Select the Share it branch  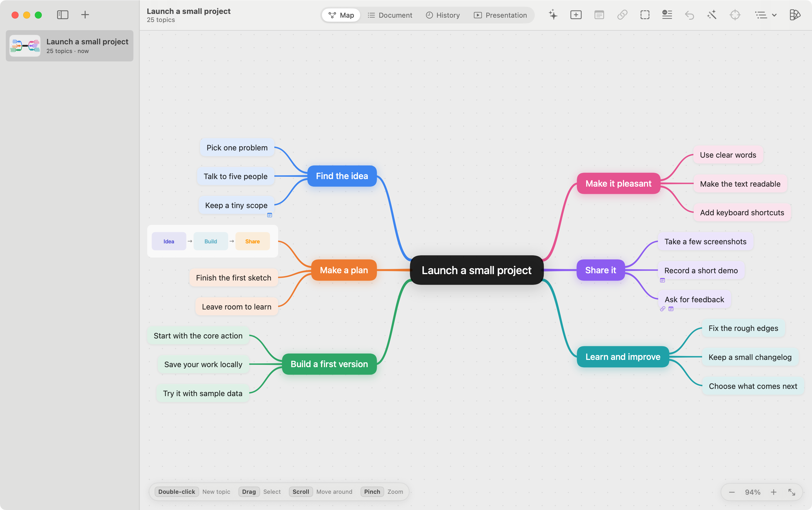(x=601, y=270)
